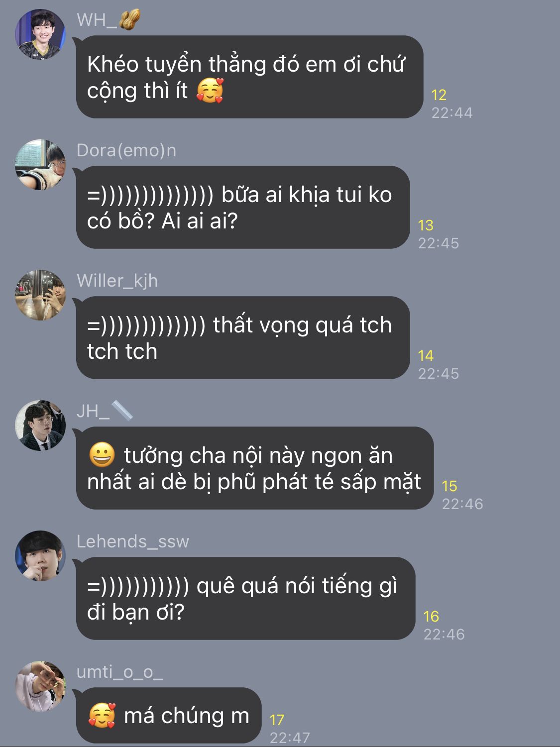This screenshot has height=747, width=560.
Task: Select username Willer_kjh
Action: coord(117,281)
